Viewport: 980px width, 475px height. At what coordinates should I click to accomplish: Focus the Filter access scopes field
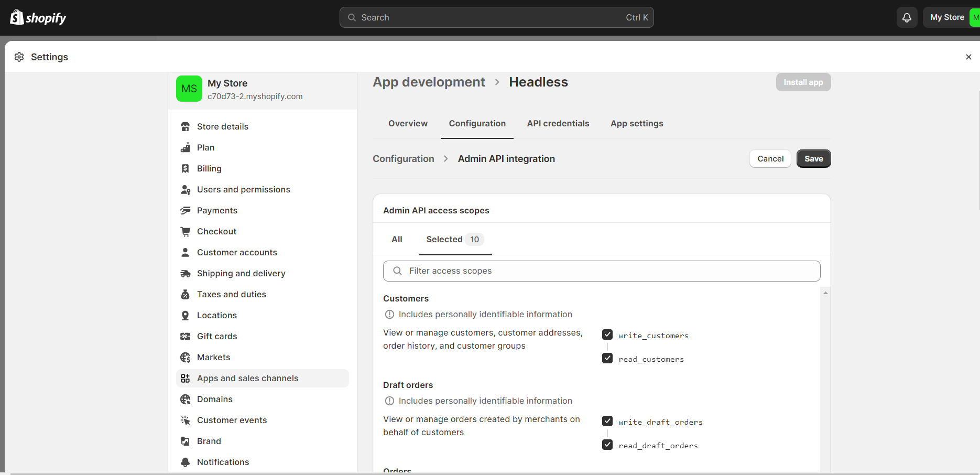(602, 271)
